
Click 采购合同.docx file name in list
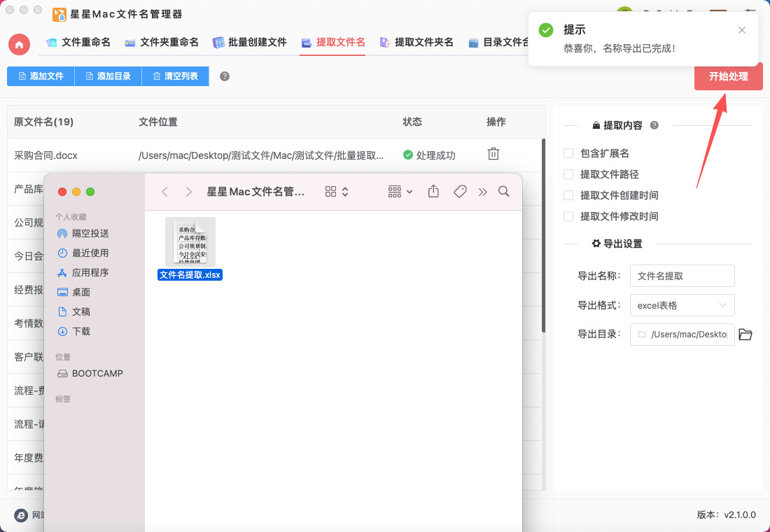click(45, 155)
